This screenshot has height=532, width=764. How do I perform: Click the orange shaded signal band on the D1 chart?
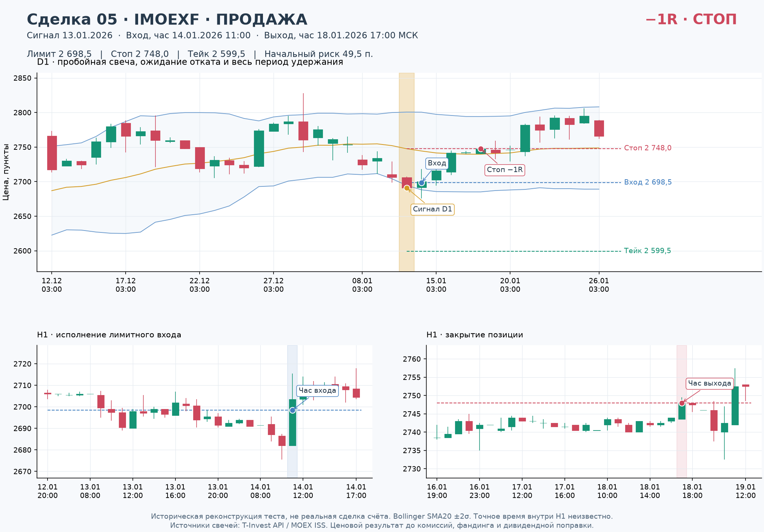(x=407, y=172)
